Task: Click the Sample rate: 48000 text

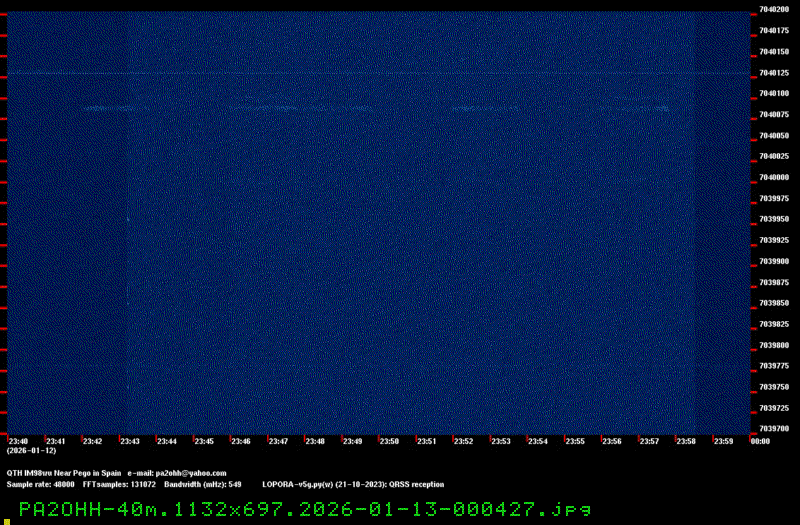Action: pyautogui.click(x=40, y=484)
